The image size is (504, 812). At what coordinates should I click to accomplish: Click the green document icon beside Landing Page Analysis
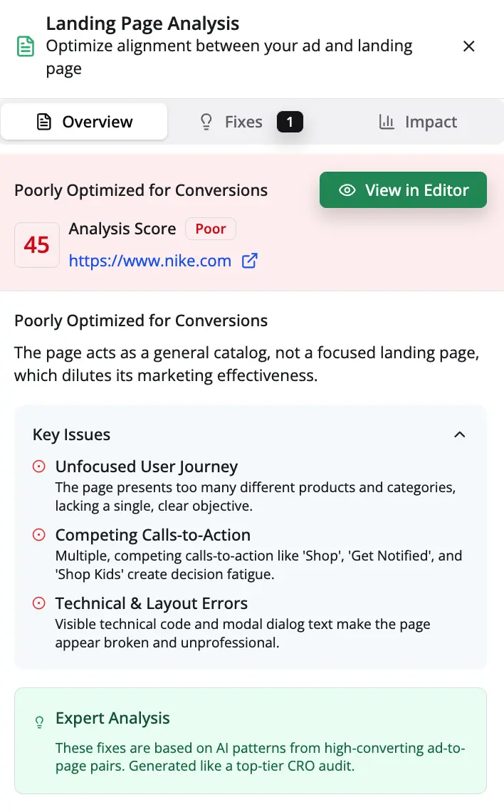26,46
